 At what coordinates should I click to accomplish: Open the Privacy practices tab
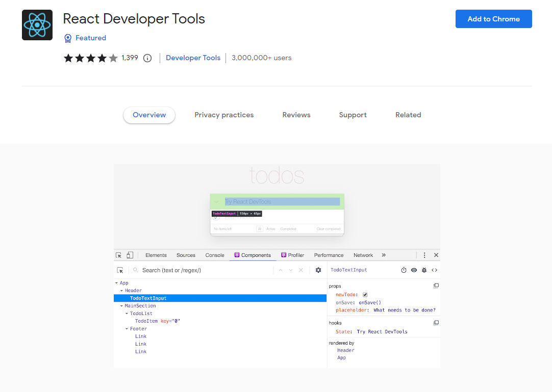[224, 115]
